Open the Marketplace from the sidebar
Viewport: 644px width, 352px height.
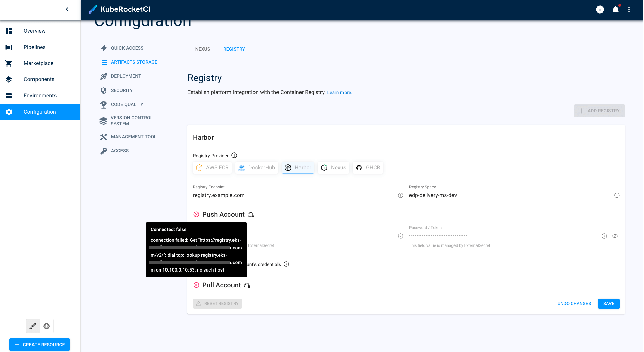(x=38, y=63)
